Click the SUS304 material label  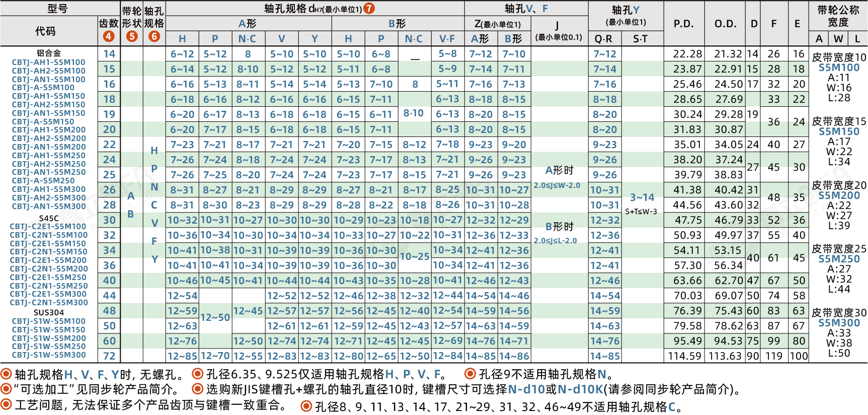click(49, 312)
